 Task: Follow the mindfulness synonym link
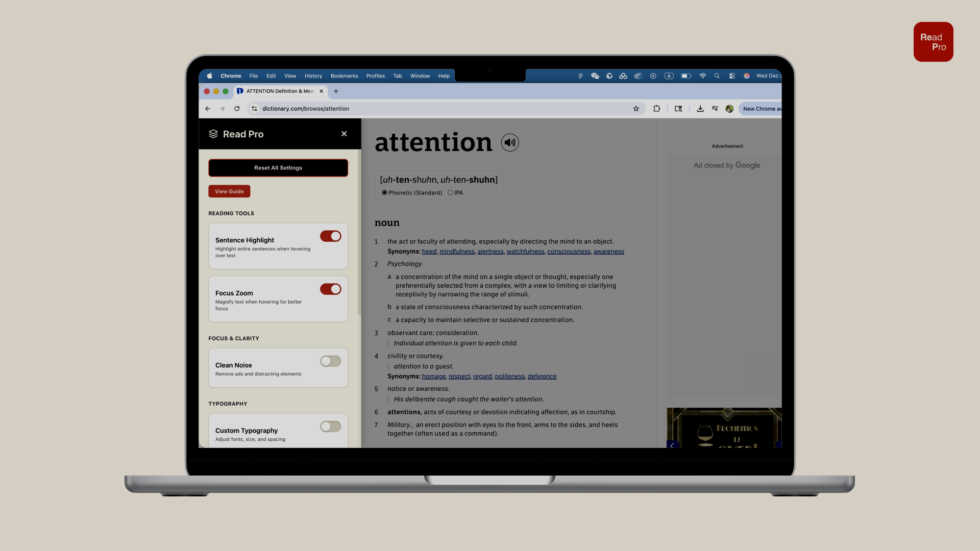[457, 252]
